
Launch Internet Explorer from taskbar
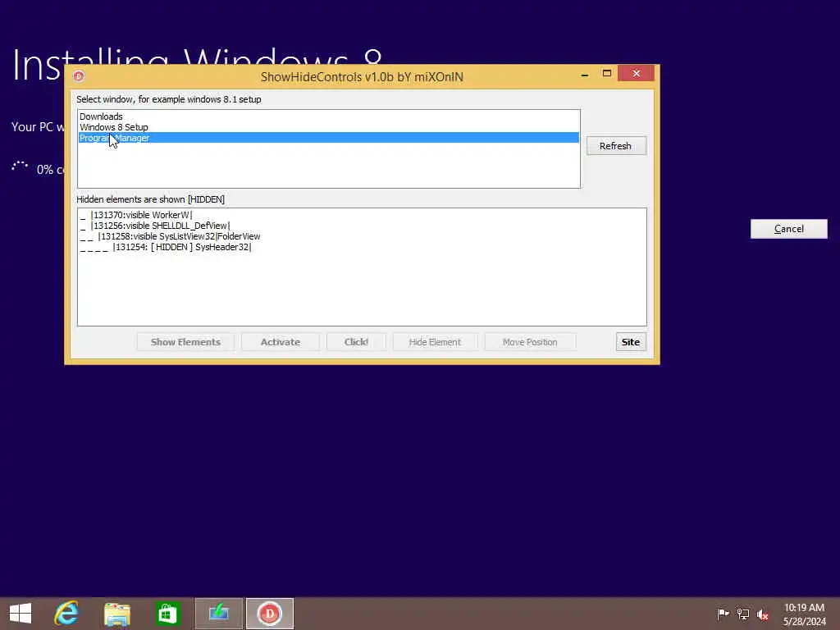pyautogui.click(x=66, y=614)
